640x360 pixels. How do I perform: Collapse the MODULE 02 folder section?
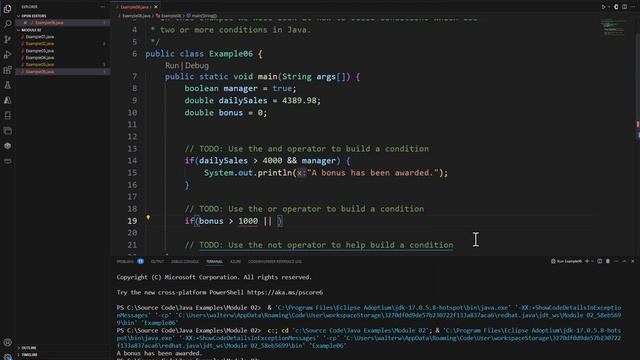click(x=31, y=30)
